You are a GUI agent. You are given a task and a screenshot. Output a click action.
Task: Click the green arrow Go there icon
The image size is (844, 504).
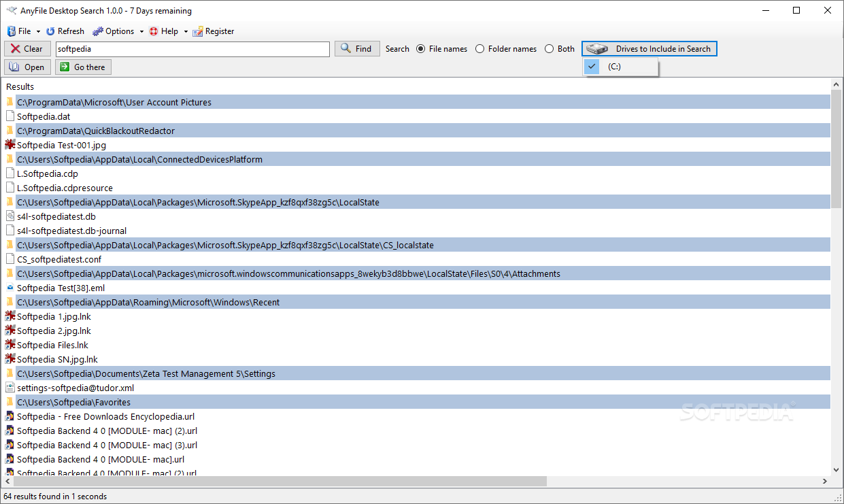[65, 67]
